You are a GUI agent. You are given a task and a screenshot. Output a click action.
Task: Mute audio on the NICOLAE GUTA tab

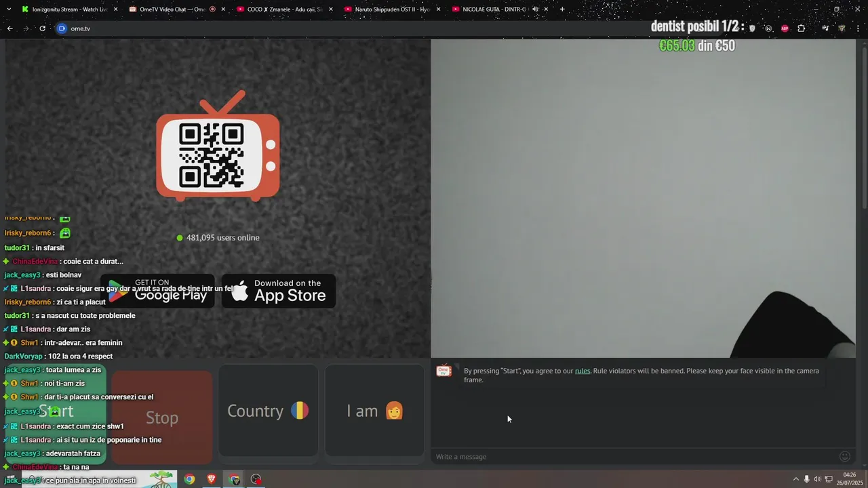click(x=535, y=9)
